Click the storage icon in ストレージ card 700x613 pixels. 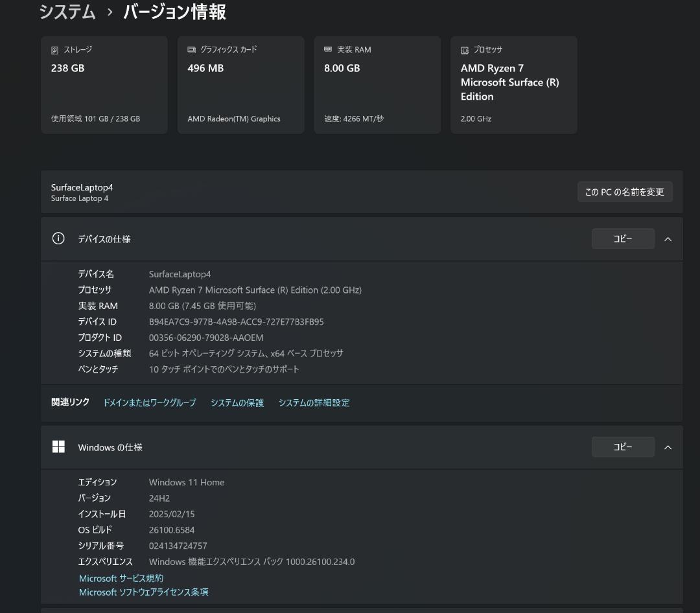(x=54, y=50)
